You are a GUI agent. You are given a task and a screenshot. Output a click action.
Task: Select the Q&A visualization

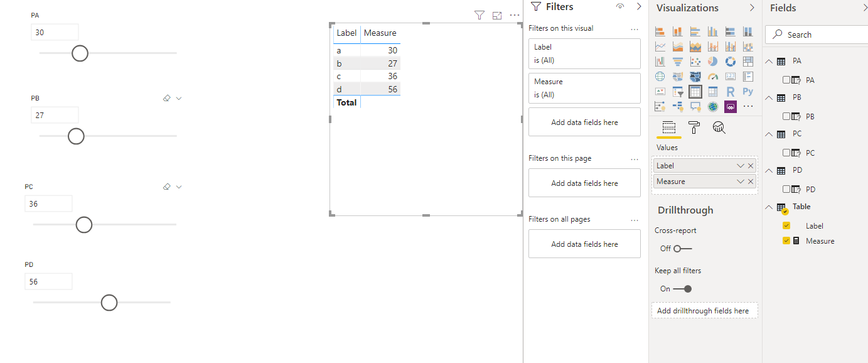[x=695, y=107]
